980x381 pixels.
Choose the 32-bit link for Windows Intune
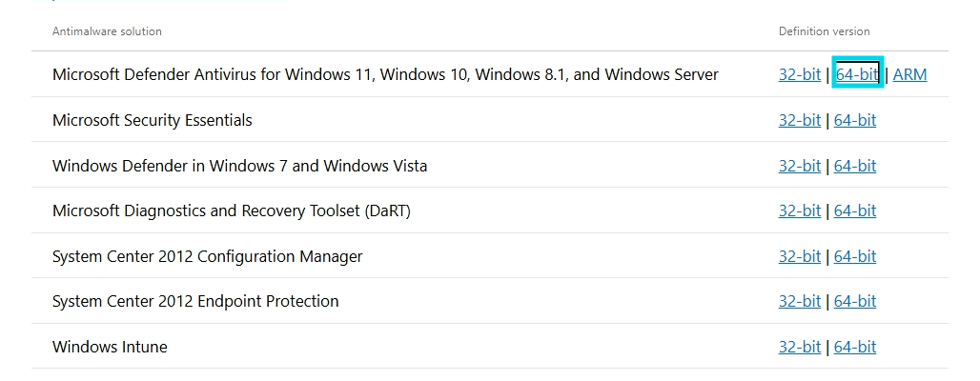tap(800, 347)
